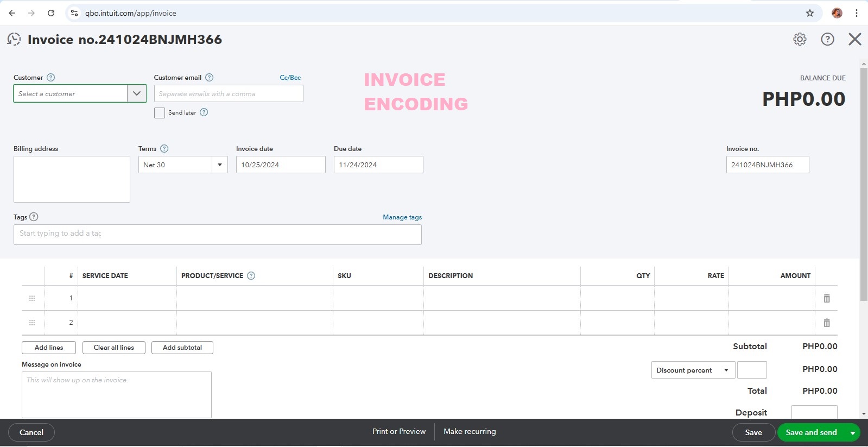Open invoice settings gear
Viewport: 868px width, 447px height.
[x=800, y=39]
